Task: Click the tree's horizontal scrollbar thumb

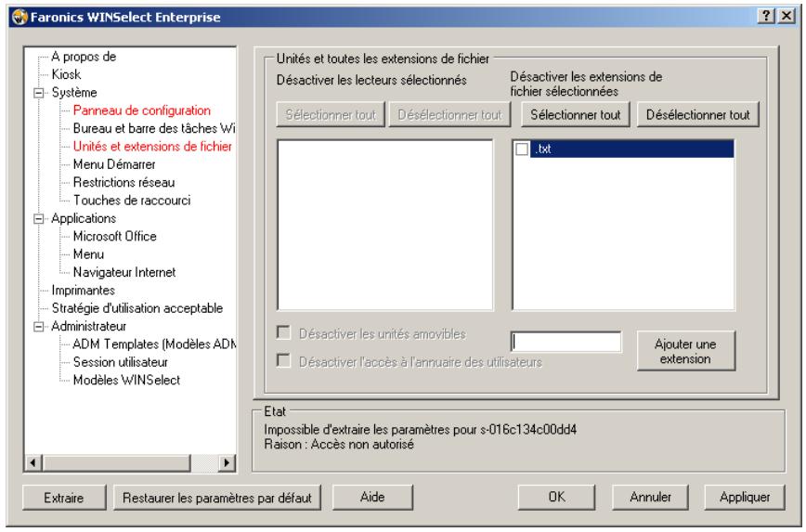Action: point(117,462)
